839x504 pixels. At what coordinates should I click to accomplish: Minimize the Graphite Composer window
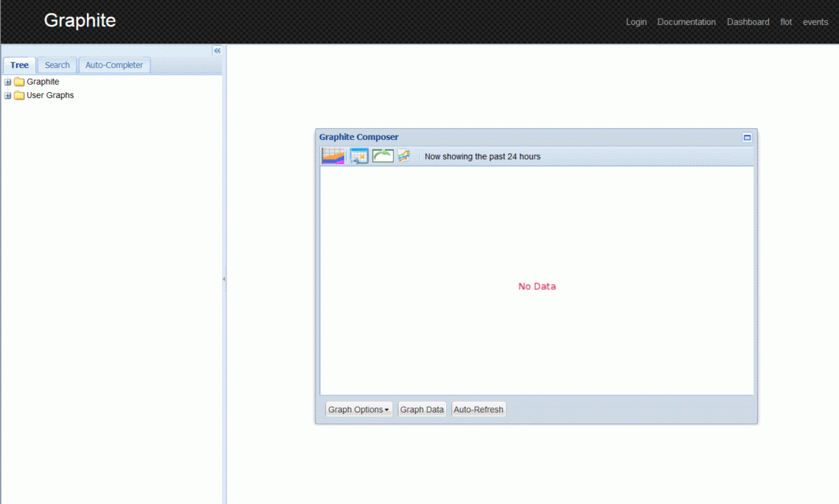pyautogui.click(x=747, y=138)
